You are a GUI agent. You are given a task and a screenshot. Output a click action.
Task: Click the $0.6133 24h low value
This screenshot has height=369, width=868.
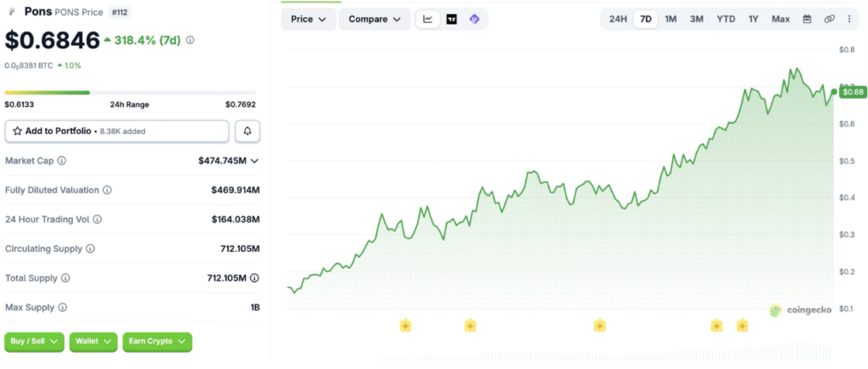(x=19, y=104)
